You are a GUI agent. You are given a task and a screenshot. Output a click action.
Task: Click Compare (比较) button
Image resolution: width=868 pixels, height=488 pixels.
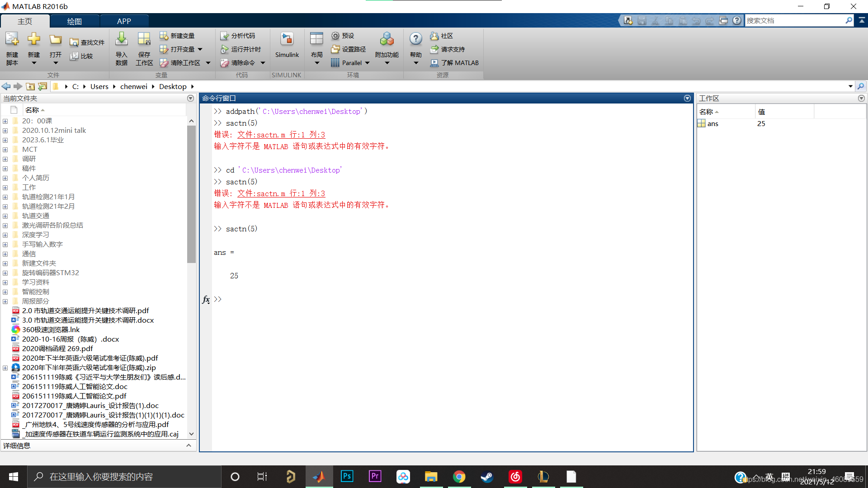pos(81,56)
